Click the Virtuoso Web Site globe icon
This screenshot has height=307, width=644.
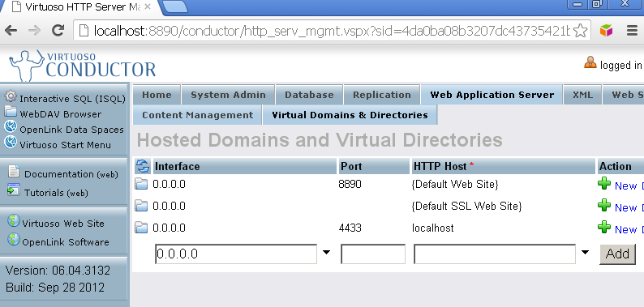(14, 221)
